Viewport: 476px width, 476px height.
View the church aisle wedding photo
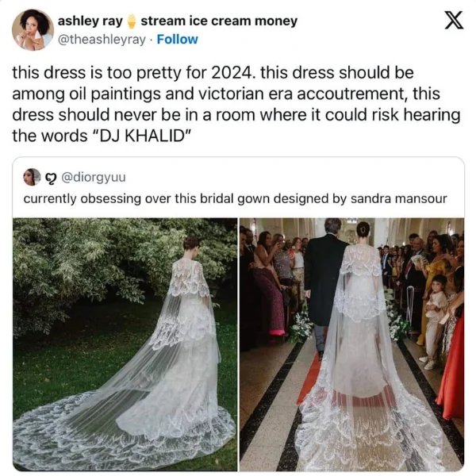coord(351,344)
